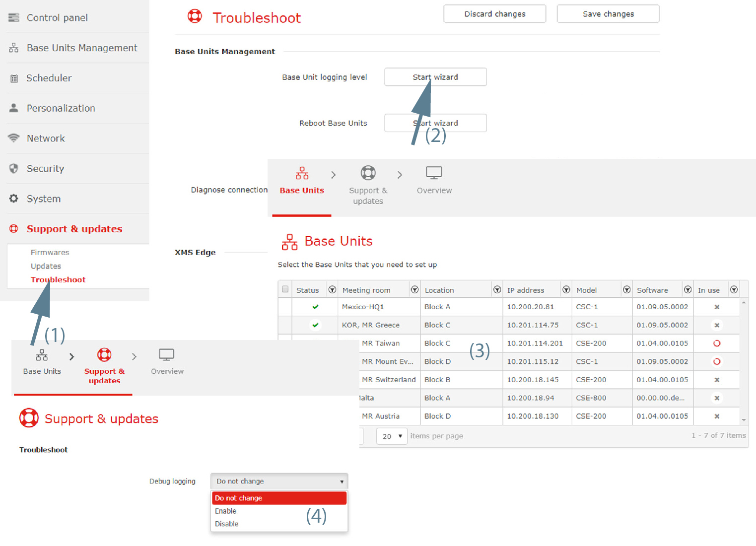Open the Meeting room column filter icon

click(x=414, y=289)
